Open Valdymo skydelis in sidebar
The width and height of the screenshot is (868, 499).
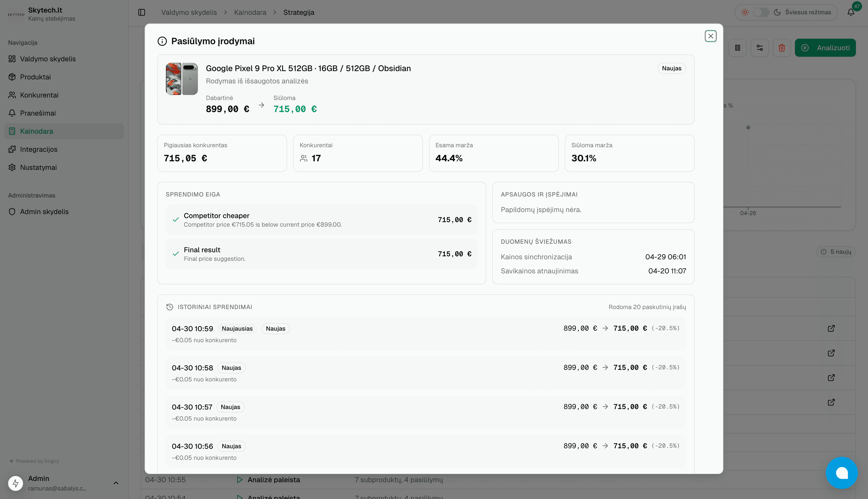pos(64,59)
